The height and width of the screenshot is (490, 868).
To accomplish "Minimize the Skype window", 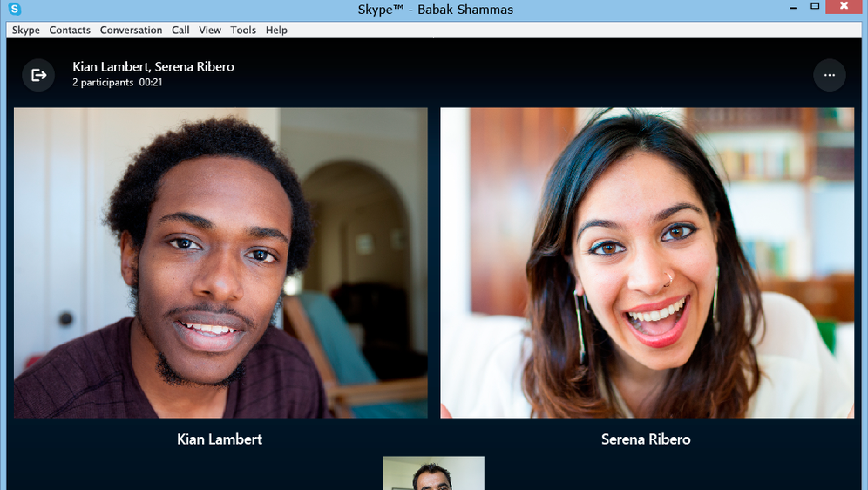I will [x=793, y=7].
